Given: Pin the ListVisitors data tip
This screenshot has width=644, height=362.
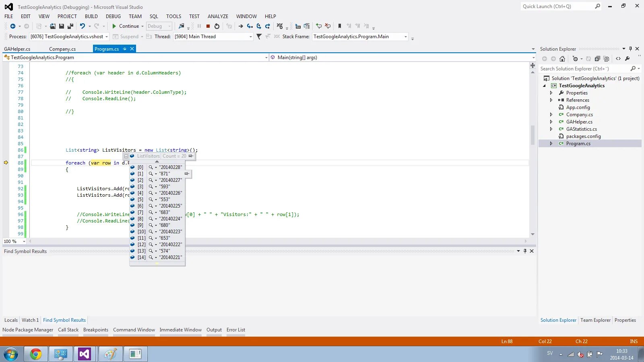Looking at the screenshot, I should point(191,156).
